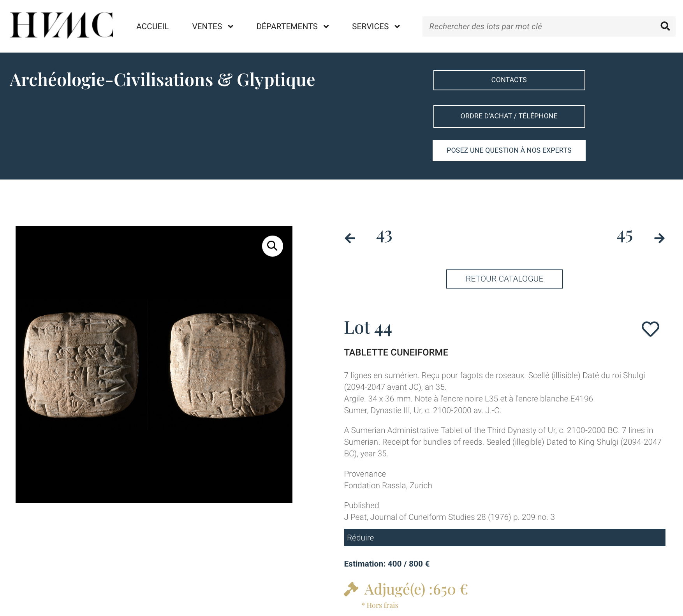
Task: Click the gavel icon beside Adjugé price
Action: pos(351,589)
